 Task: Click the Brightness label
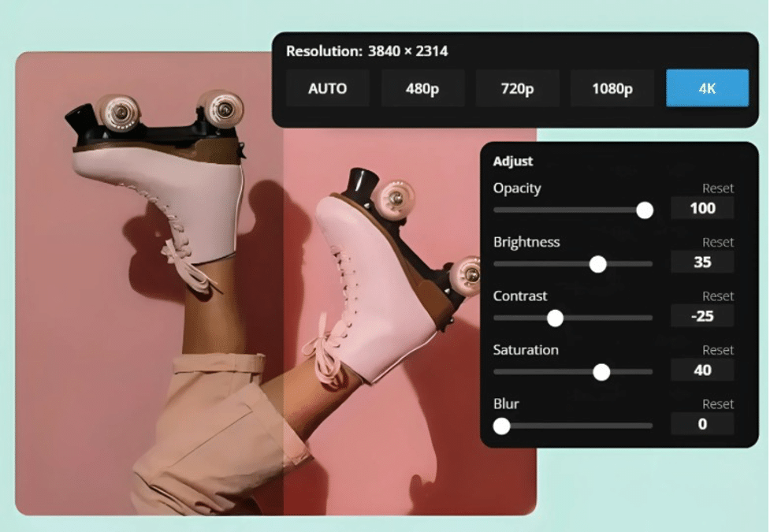[526, 242]
